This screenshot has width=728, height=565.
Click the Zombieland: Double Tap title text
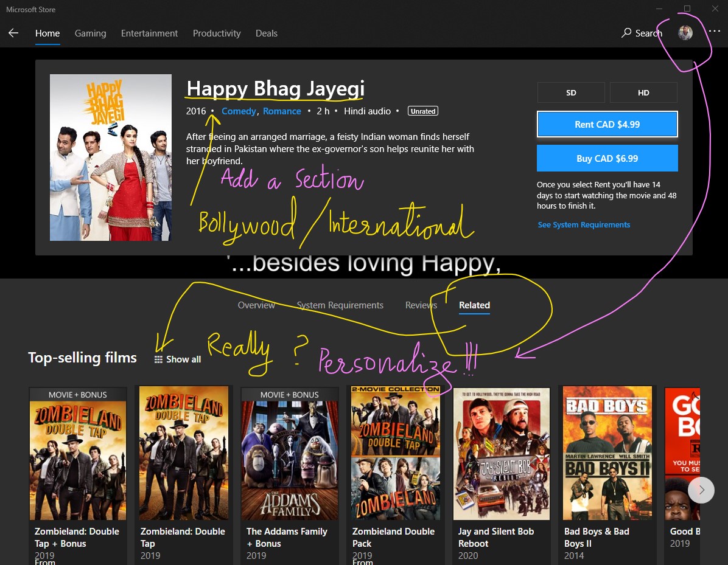point(183,537)
